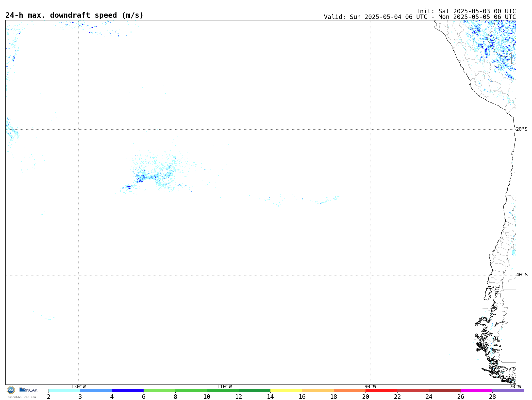Click the colorbar tick label 28

coord(492,397)
